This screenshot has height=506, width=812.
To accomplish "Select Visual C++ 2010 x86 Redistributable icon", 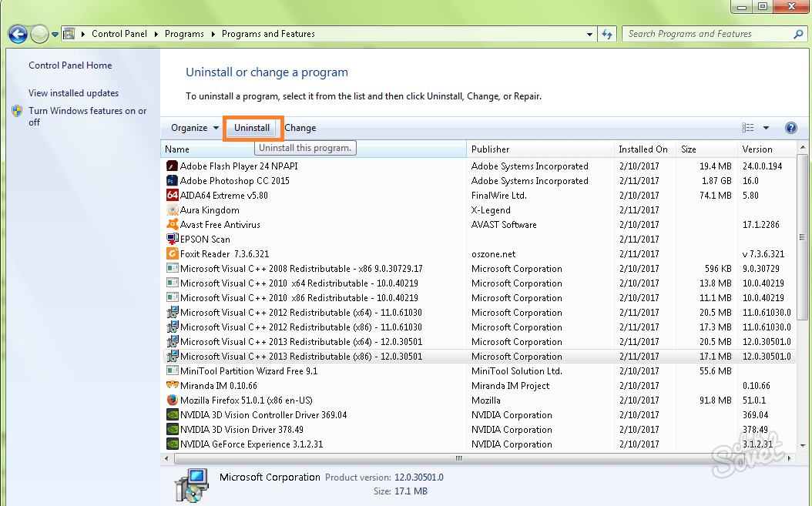I will coord(172,297).
